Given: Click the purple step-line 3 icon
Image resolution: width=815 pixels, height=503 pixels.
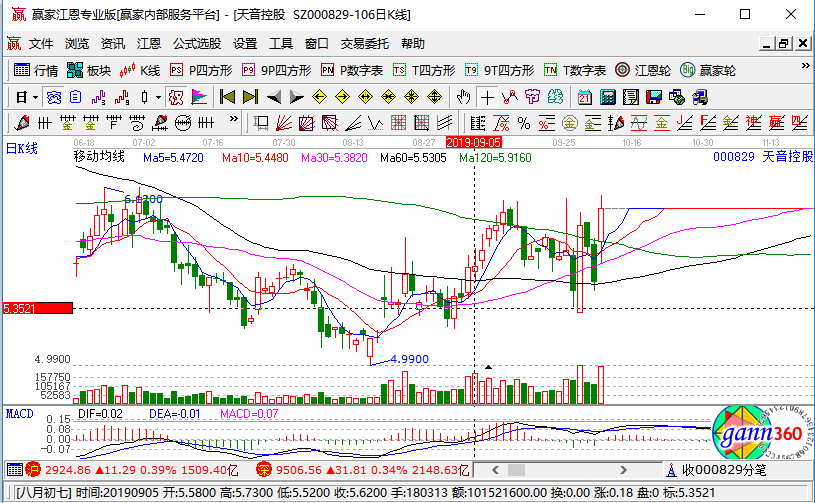Looking at the screenshot, I should [98, 97].
